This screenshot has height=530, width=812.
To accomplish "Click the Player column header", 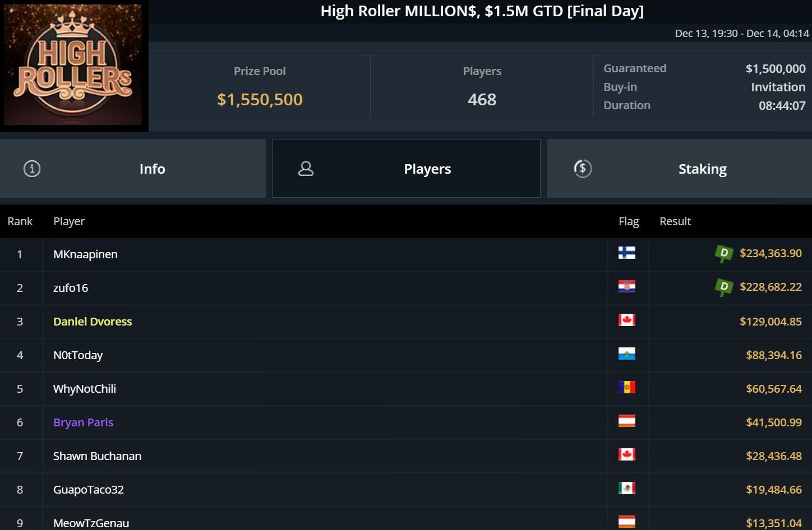I will click(69, 221).
